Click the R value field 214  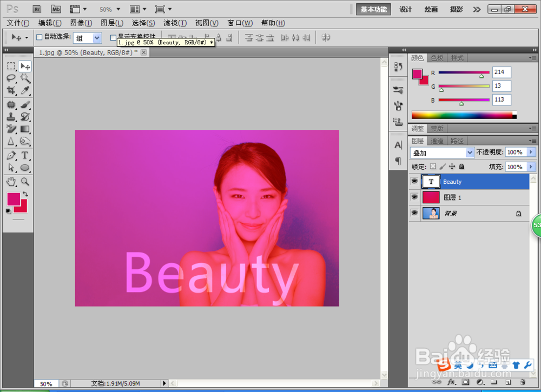[x=502, y=72]
